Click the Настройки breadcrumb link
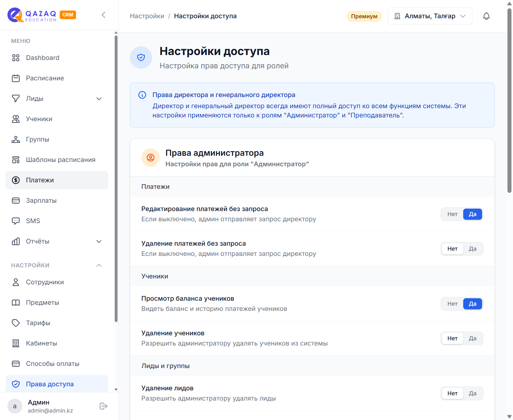This screenshot has height=420, width=513. click(x=147, y=16)
